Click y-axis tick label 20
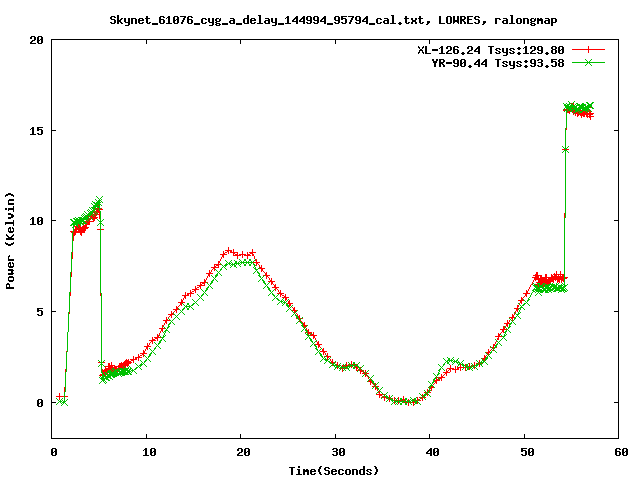640x480 pixels. click(36, 40)
